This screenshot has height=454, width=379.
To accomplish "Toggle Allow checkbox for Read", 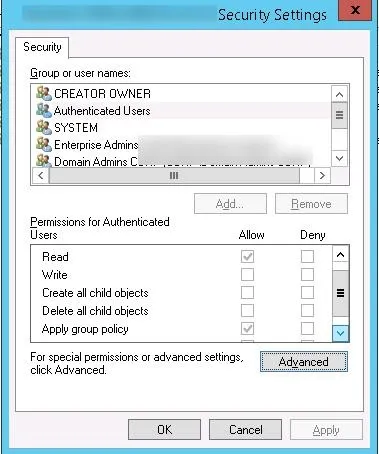I will [x=247, y=257].
